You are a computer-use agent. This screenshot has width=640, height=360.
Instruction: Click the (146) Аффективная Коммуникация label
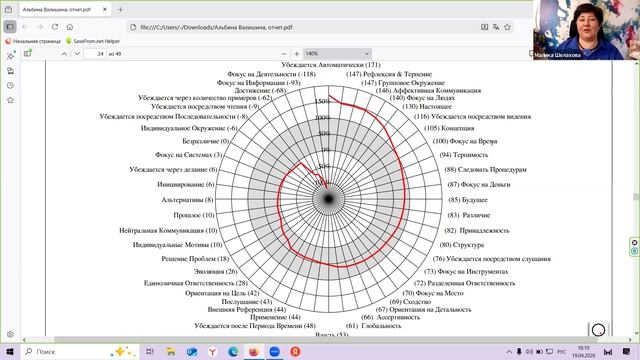point(428,90)
